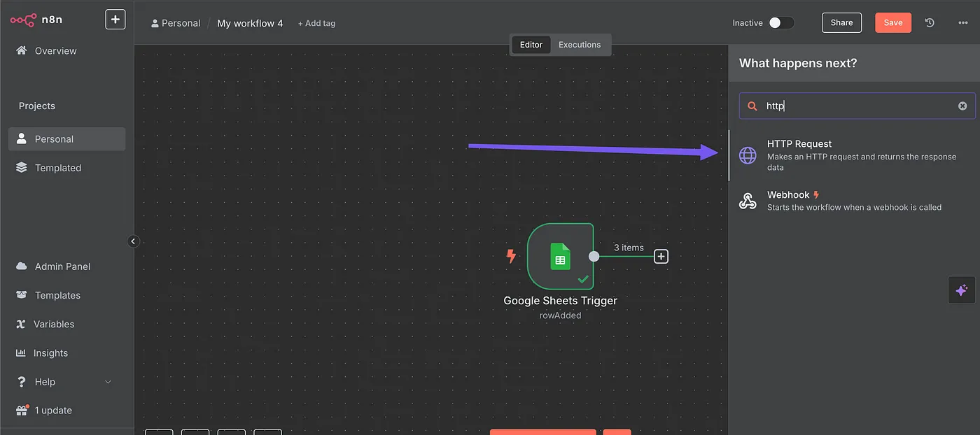Select the Webhook node
This screenshot has width=980, height=435.
click(x=854, y=201)
